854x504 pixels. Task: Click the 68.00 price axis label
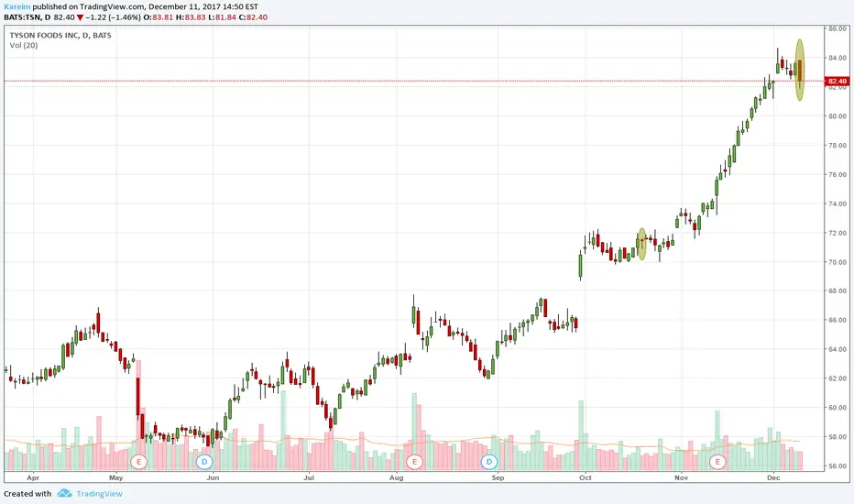pos(838,291)
